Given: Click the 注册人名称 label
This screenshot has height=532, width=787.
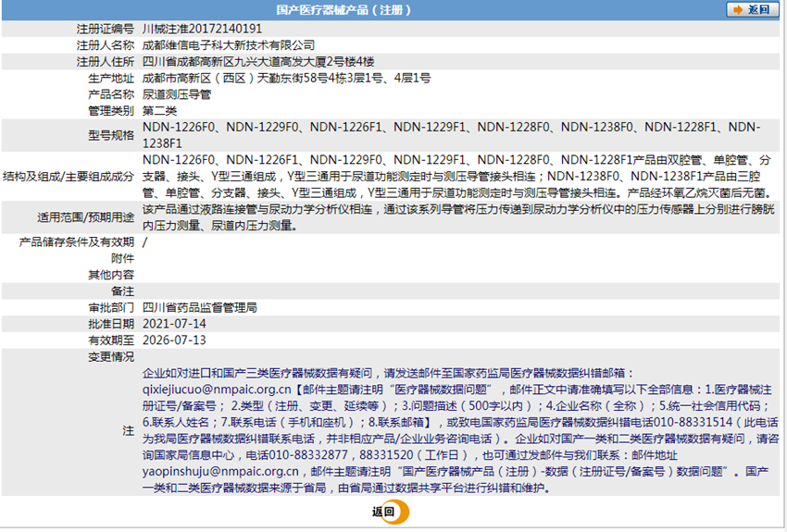Looking at the screenshot, I should coord(106,45).
